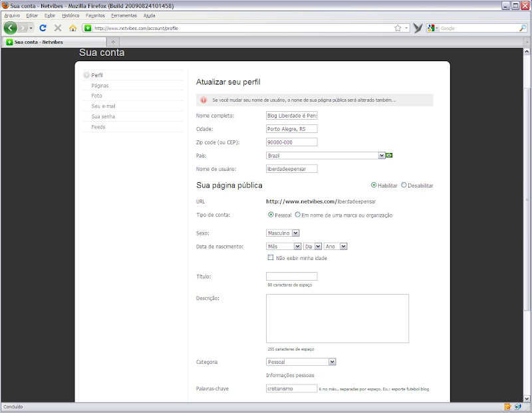
Task: Open the Ferramentas menu
Action: coord(124,15)
